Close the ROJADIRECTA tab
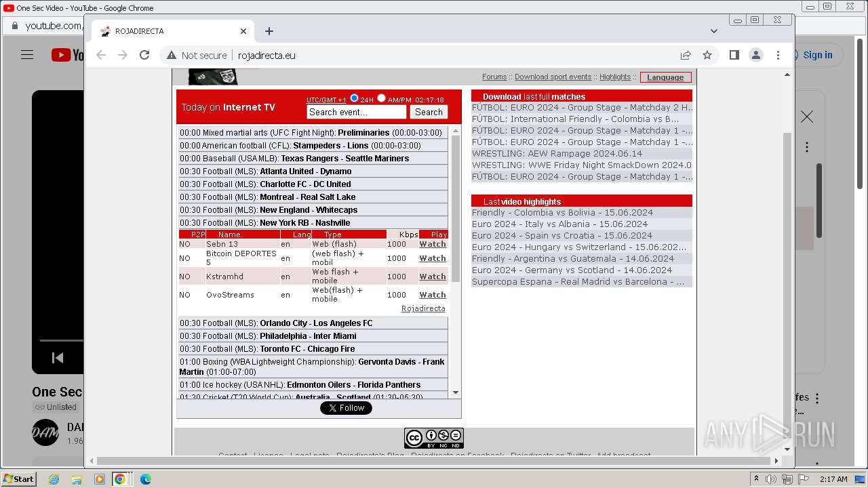Viewport: 868px width, 488px height. pyautogui.click(x=243, y=31)
